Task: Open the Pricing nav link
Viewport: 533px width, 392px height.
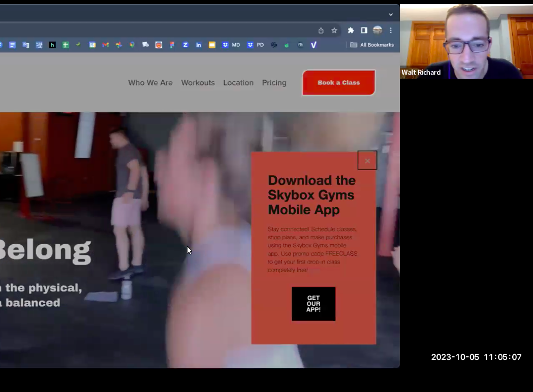Action: click(x=274, y=83)
